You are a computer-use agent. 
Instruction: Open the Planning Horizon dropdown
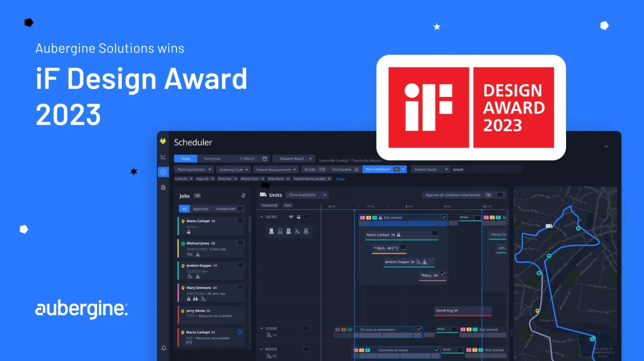pyautogui.click(x=194, y=169)
